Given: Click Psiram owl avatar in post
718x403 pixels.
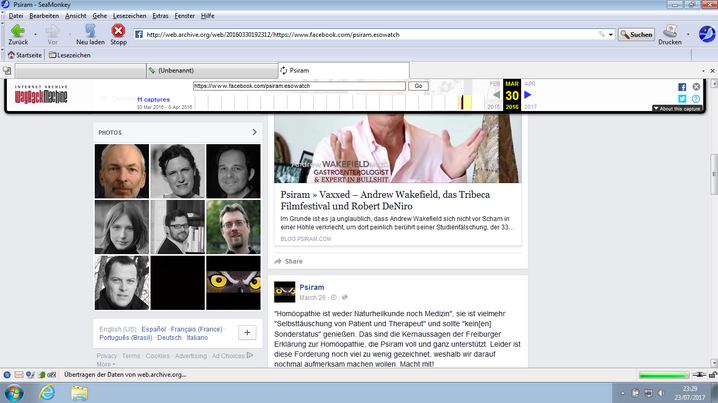Looking at the screenshot, I should [x=284, y=292].
